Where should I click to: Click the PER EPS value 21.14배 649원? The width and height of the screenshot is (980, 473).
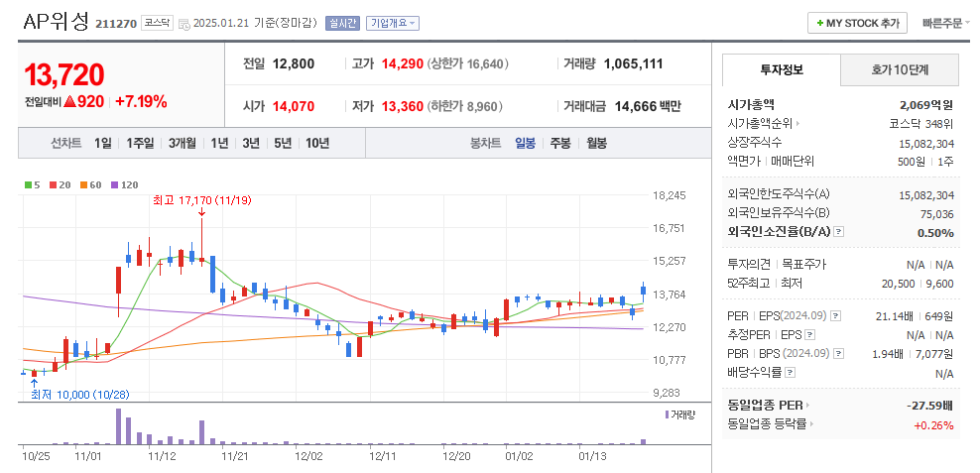[915, 316]
